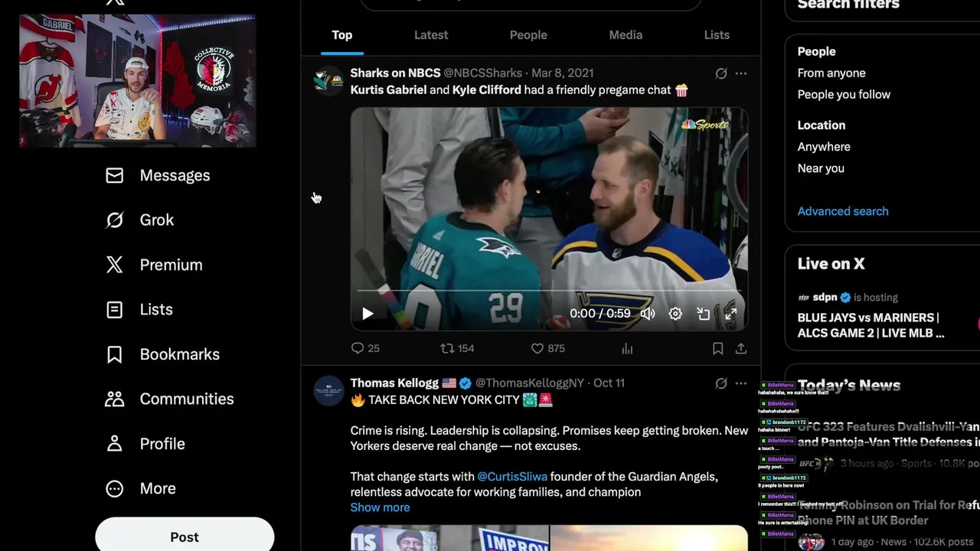Open Blue Jays vs Mariners live broadcast
This screenshot has height=551, width=980.
(x=871, y=325)
